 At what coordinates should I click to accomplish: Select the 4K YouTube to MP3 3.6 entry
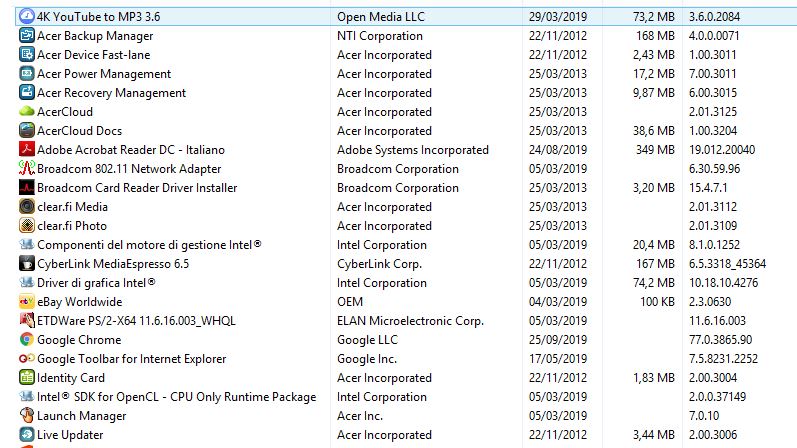tap(99, 17)
